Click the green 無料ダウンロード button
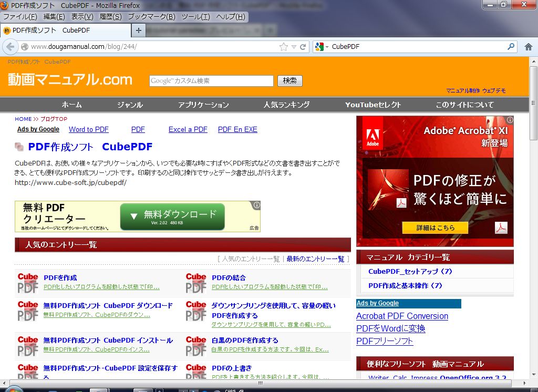Screen dimensions: 538x392 [172, 215]
